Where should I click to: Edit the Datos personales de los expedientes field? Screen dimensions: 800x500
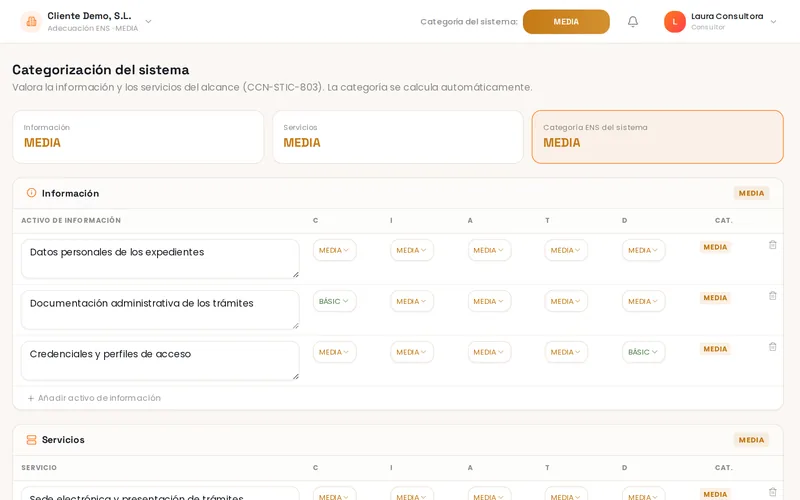(160, 259)
